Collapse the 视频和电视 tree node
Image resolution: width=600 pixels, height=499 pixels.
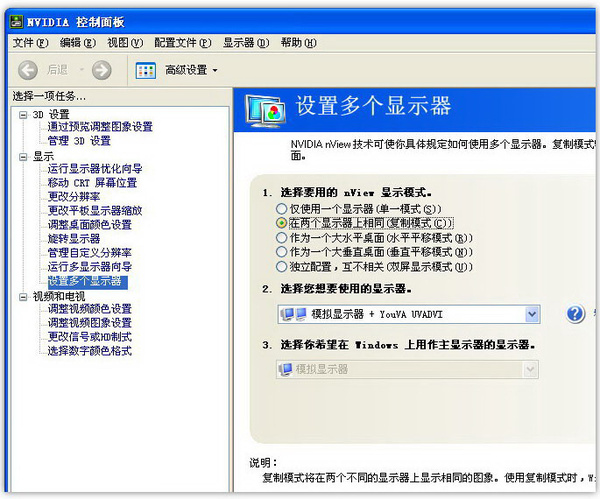[x=23, y=297]
